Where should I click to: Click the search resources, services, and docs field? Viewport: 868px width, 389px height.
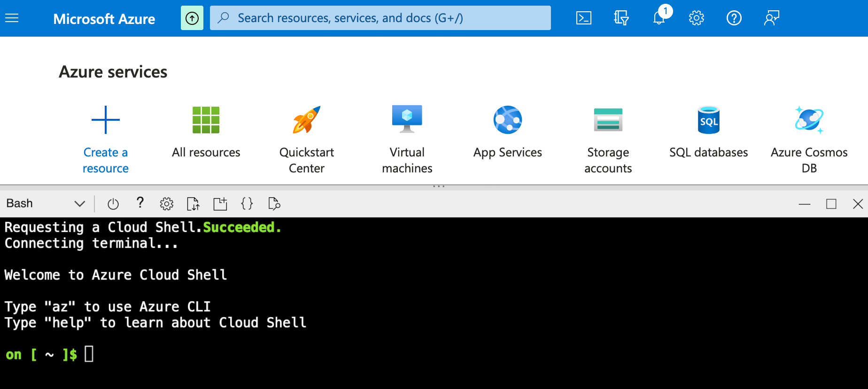click(x=380, y=18)
